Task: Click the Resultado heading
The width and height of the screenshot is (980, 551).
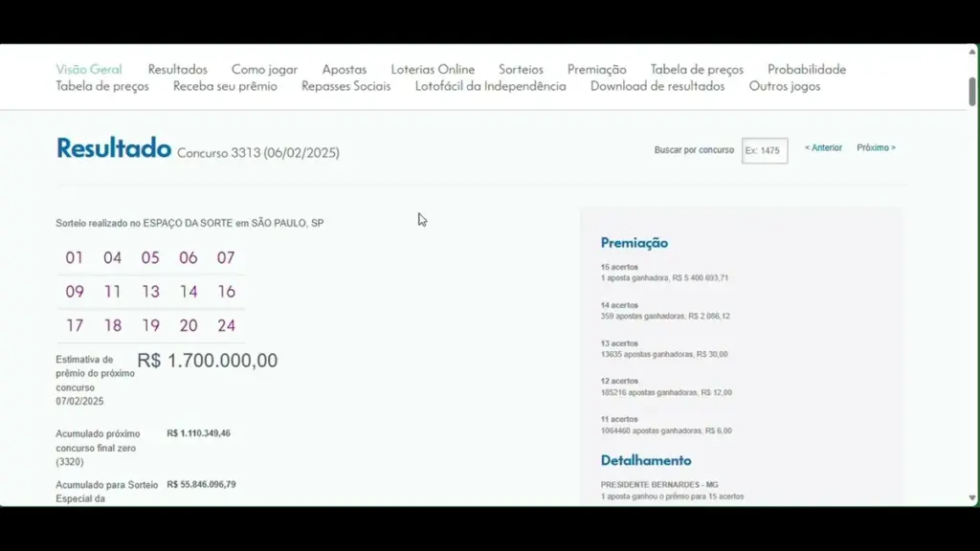Action: pyautogui.click(x=113, y=148)
